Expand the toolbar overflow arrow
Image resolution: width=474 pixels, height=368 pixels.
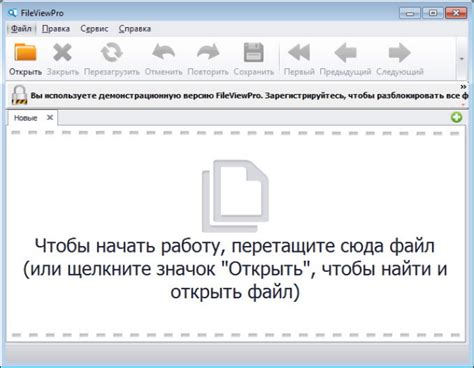pyautogui.click(x=462, y=59)
